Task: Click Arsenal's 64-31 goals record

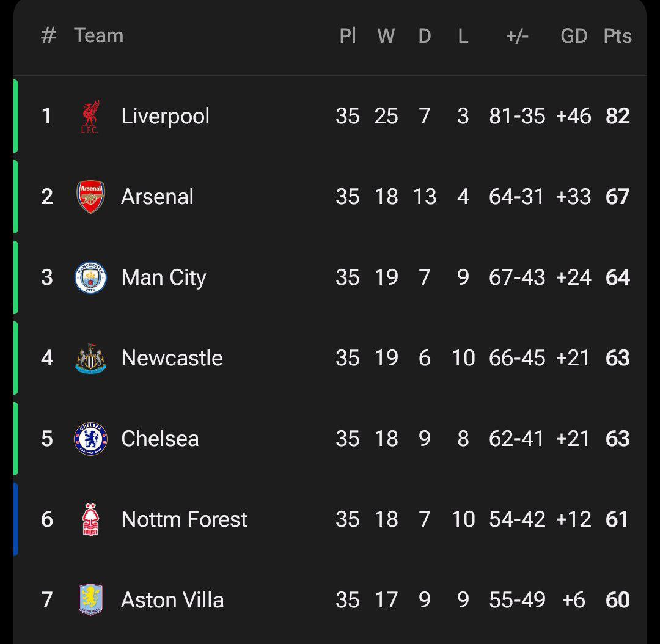Action: 516,197
